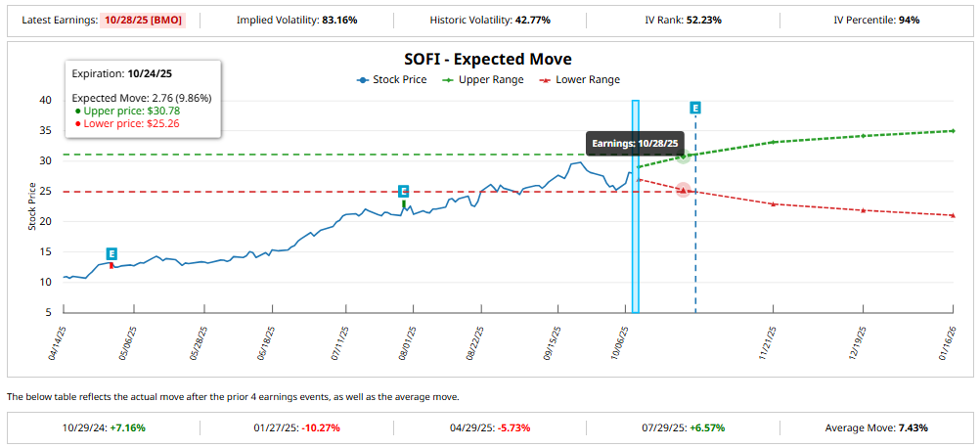Click the upper range point at 11/21/25
The image size is (980, 448).
click(x=773, y=142)
